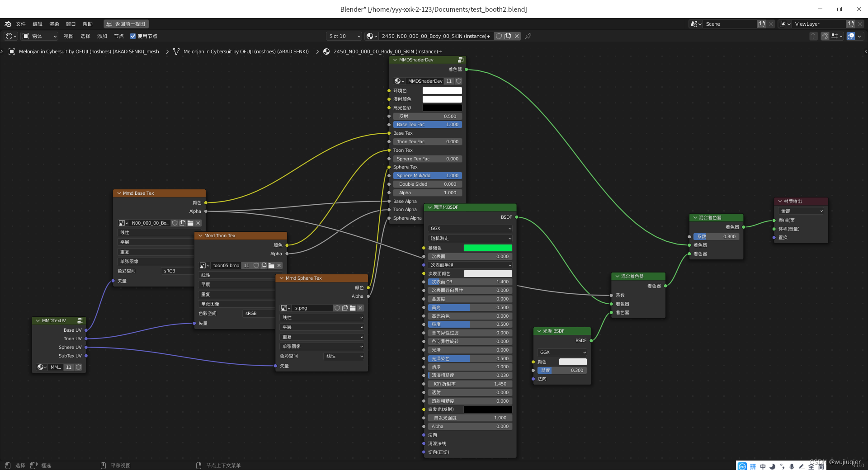Click the Scene name field
The image size is (868, 470).
pyautogui.click(x=730, y=24)
